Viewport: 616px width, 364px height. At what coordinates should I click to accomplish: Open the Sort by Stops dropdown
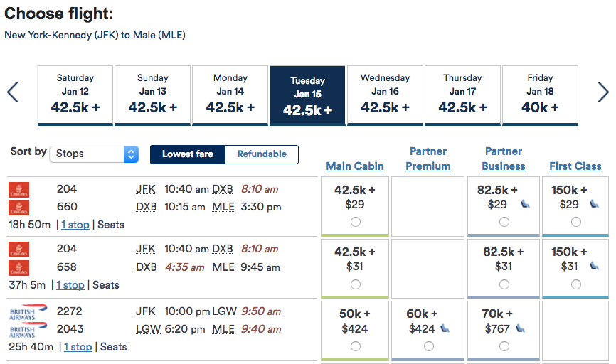pos(95,154)
